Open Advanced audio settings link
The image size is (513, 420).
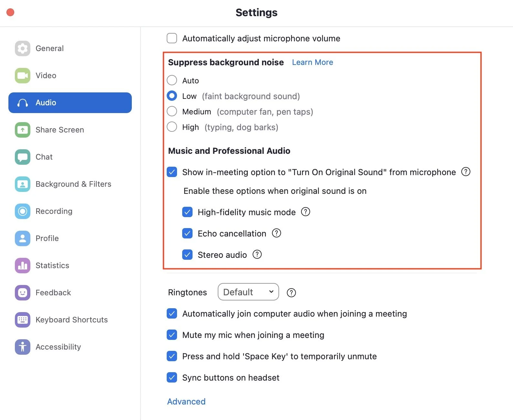point(186,402)
